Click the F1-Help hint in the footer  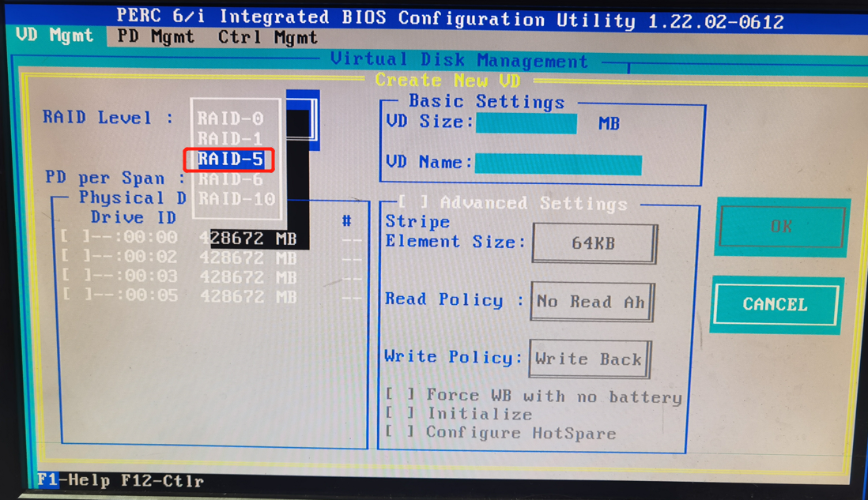tap(74, 480)
